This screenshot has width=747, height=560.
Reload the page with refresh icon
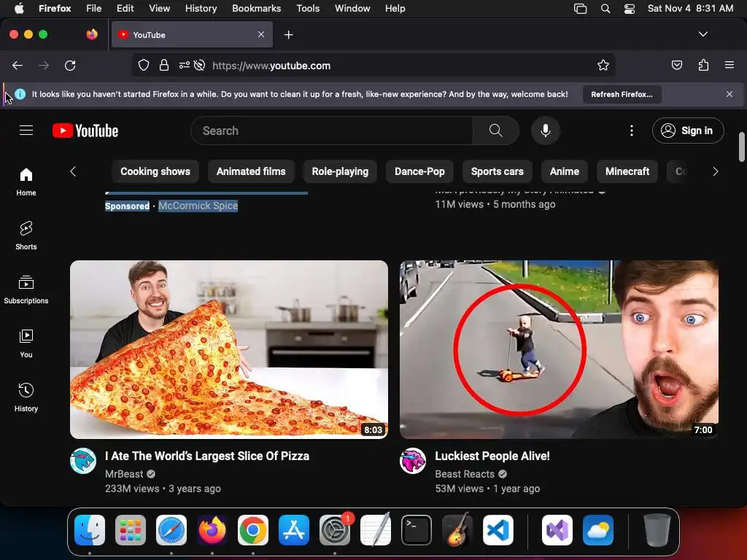click(x=70, y=65)
